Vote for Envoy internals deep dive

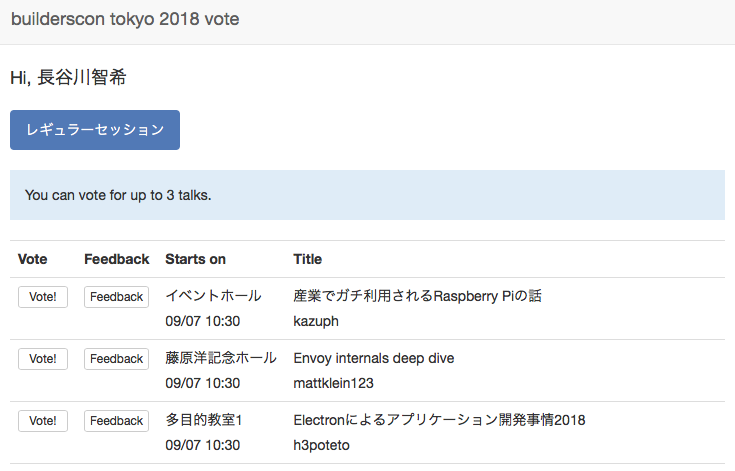pyautogui.click(x=43, y=359)
